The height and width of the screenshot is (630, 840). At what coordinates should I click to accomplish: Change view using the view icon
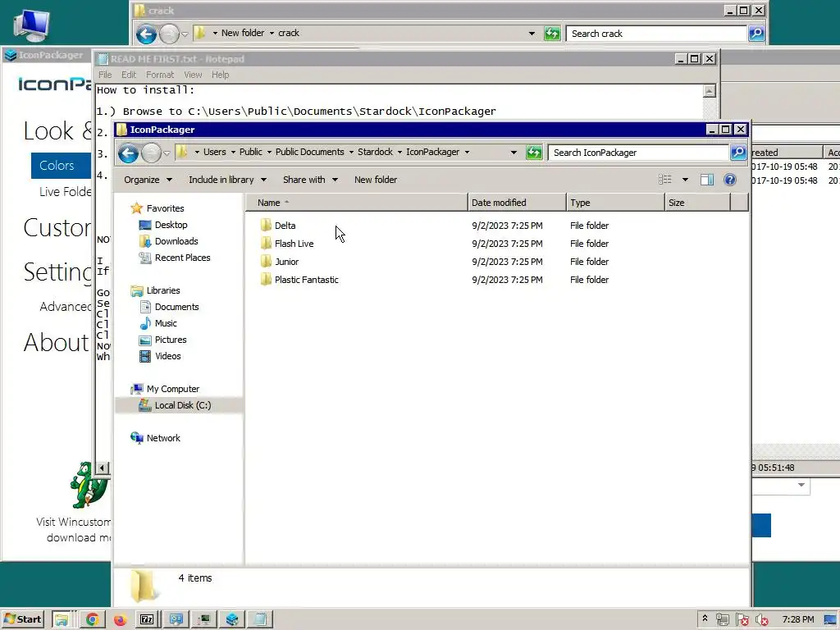(x=664, y=180)
